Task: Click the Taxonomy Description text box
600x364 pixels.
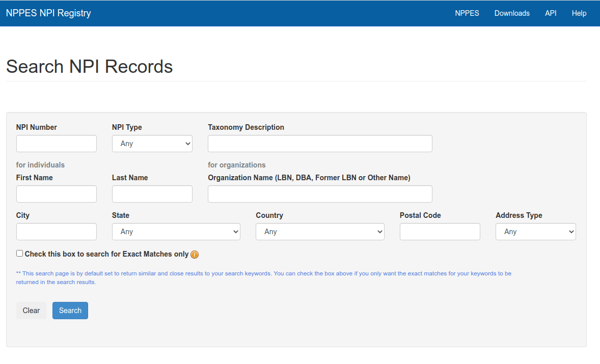Action: point(320,144)
